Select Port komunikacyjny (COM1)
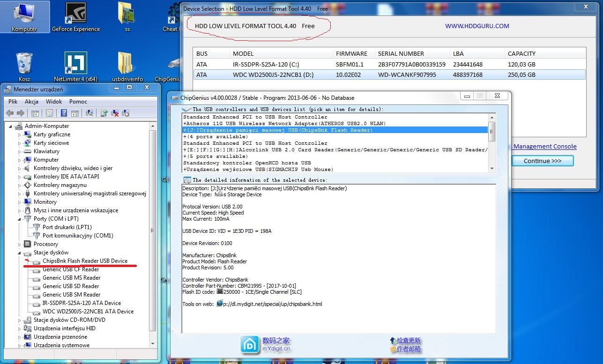The height and width of the screenshot is (364, 603). tap(78, 236)
